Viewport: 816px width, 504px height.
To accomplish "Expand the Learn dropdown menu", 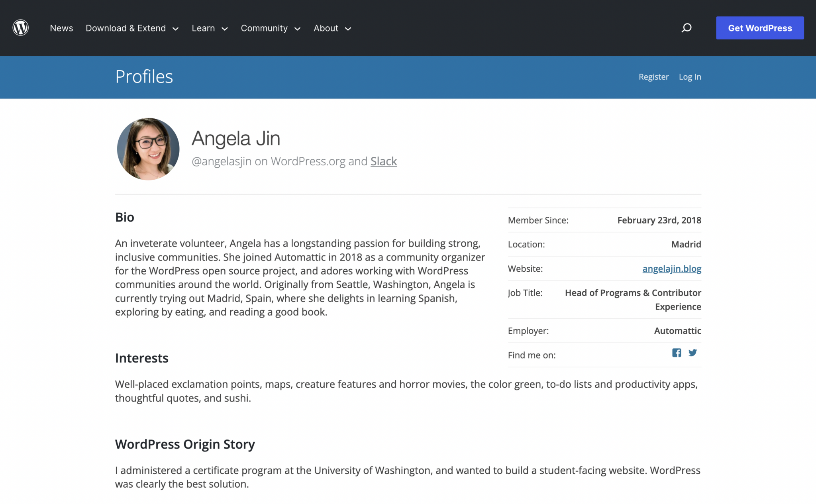I will (210, 28).
